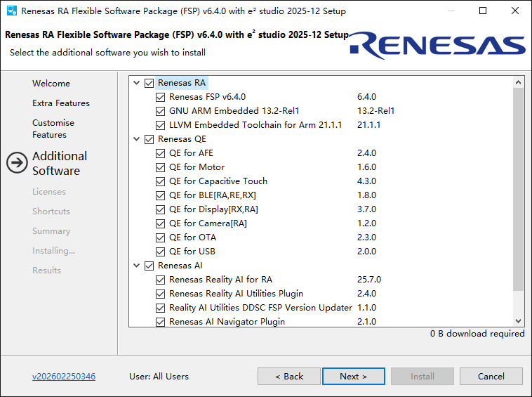
Task: Uncheck the Renesas QE group checkbox
Action: (x=149, y=139)
